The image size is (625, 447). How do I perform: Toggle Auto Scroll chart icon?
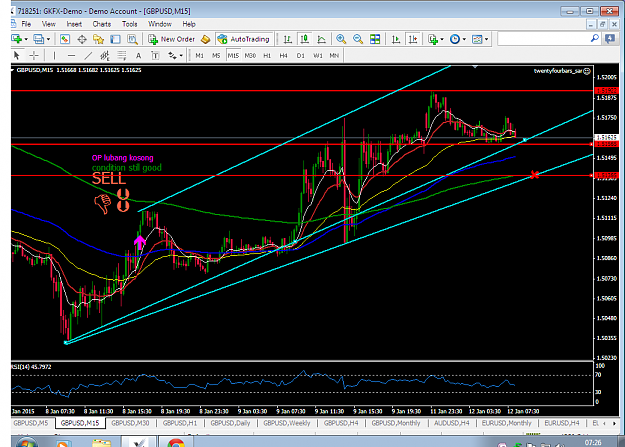coord(396,39)
